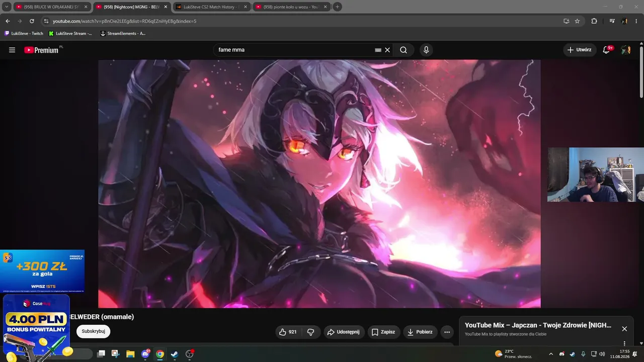Screen dimensions: 644x362
Task: Open the YouTube Mix playlist options menu
Action: click(x=624, y=343)
